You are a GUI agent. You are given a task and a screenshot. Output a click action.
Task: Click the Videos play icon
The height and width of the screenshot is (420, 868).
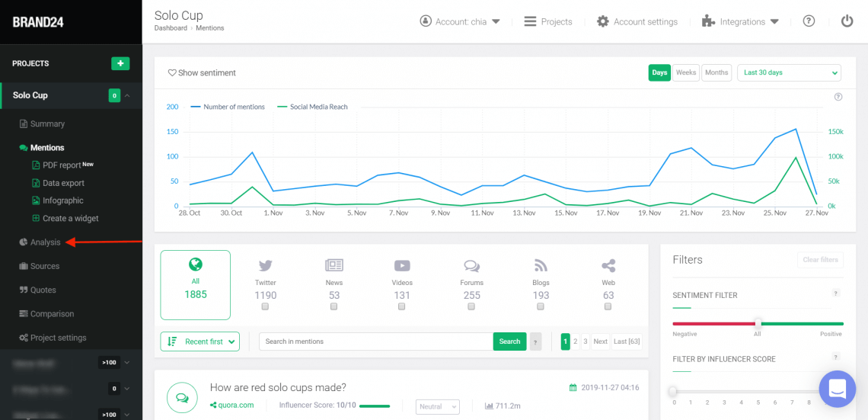click(402, 265)
